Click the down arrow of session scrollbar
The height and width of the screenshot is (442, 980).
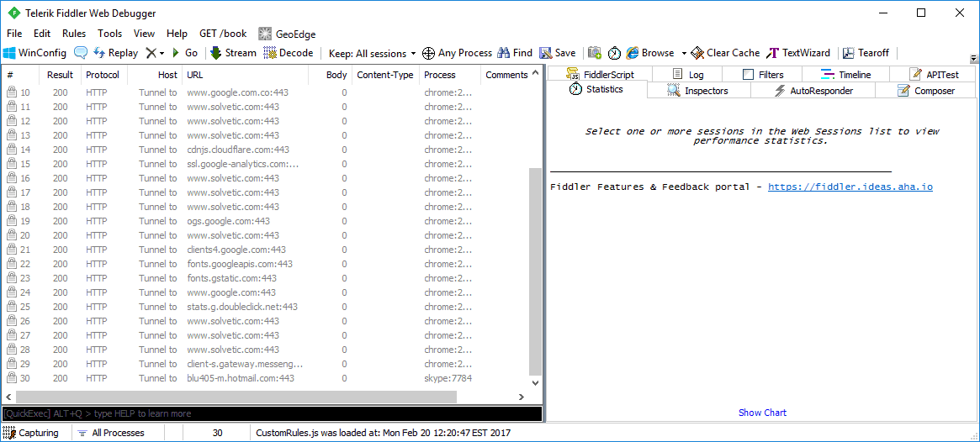pyautogui.click(x=536, y=382)
